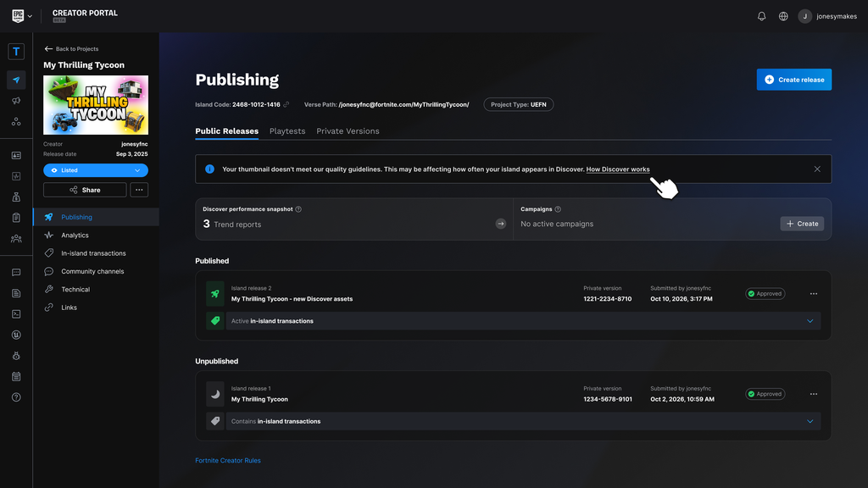Expand Active in-island transactions row
Viewport: 868px width, 488px height.
click(523, 321)
